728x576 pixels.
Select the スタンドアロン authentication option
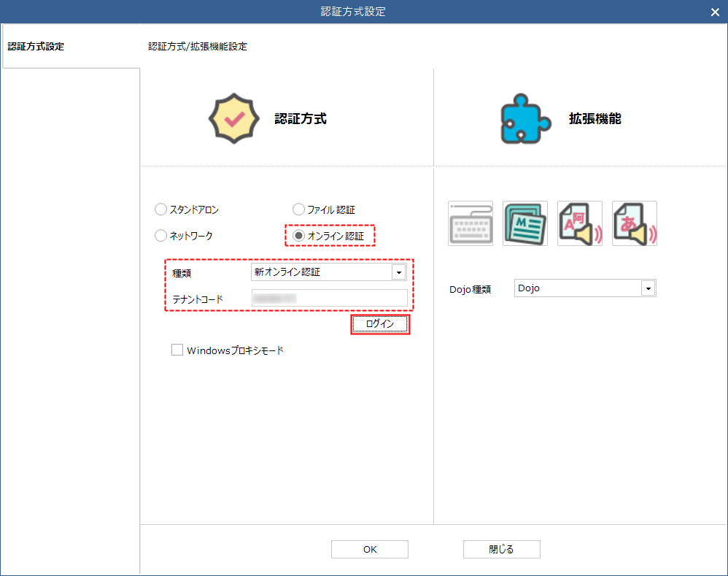pyautogui.click(x=160, y=210)
